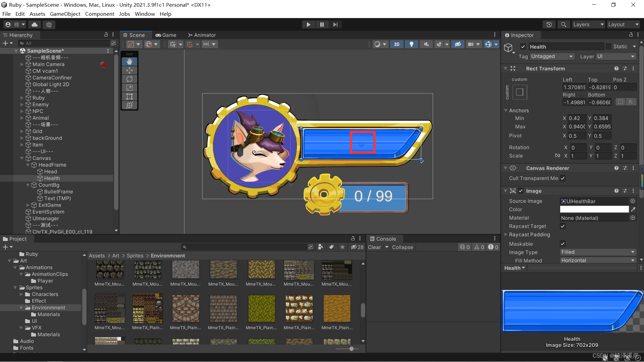The image size is (644, 362).
Task: Collapse the Canvas hierarchy item
Action: point(22,158)
